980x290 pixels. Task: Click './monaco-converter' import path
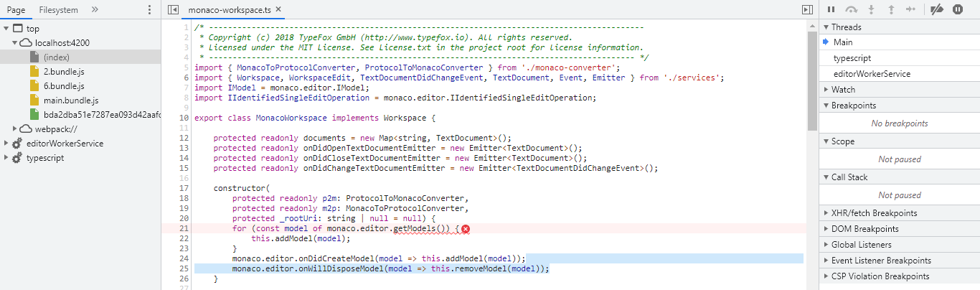click(x=571, y=67)
